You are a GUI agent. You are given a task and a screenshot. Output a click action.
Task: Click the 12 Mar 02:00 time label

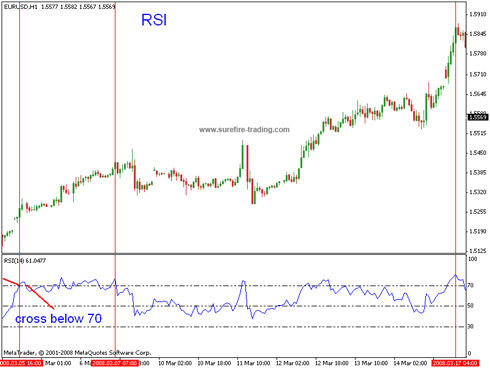293,363
